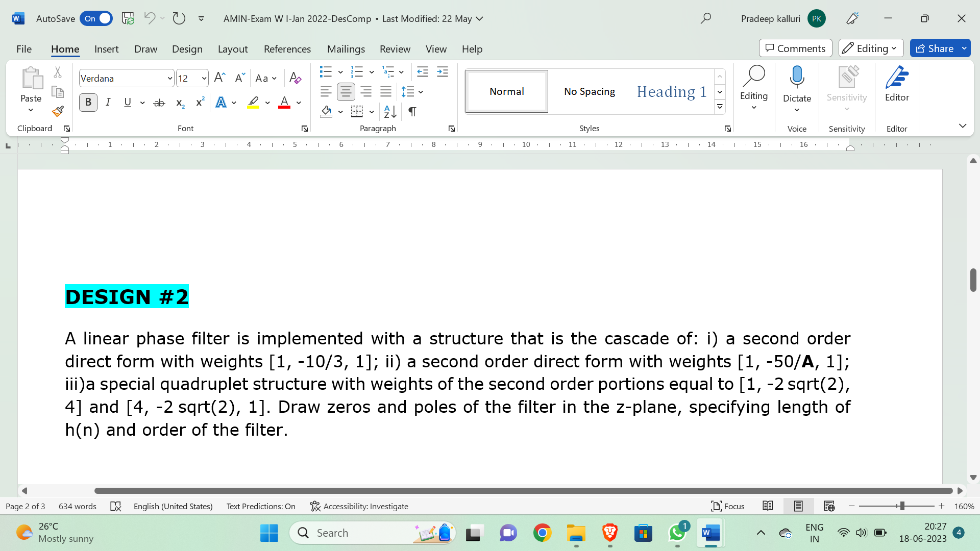Viewport: 980px width, 551px height.
Task: Toggle Bold formatting button
Action: tap(88, 103)
